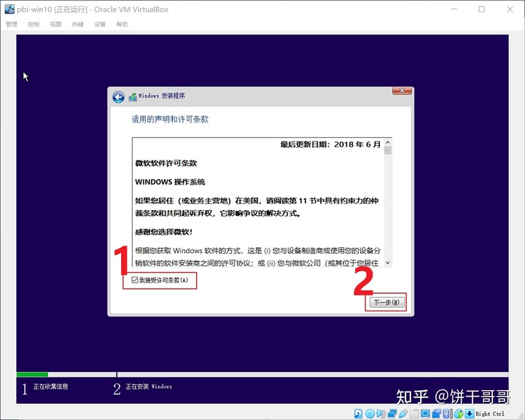Click the optical disk status icon

[x=370, y=413]
